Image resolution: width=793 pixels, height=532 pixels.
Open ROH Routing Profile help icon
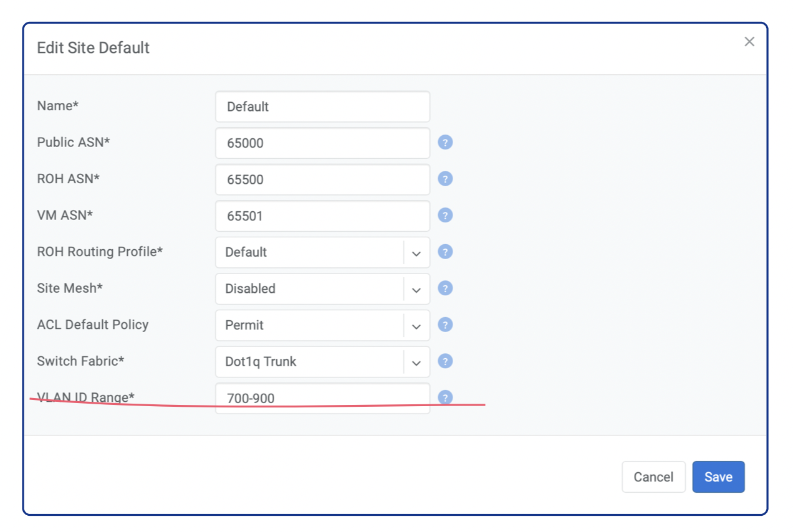445,252
